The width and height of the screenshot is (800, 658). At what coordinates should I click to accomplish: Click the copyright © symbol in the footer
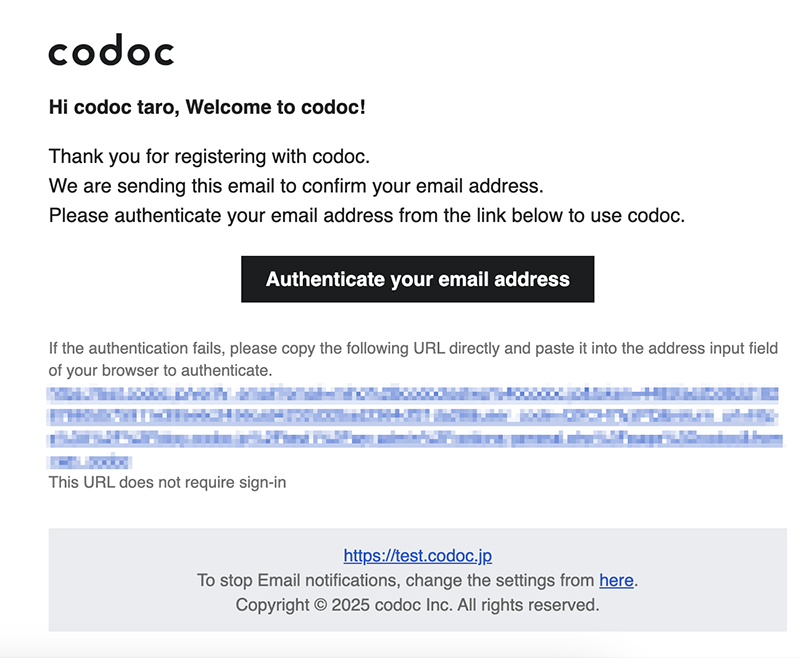(x=320, y=605)
